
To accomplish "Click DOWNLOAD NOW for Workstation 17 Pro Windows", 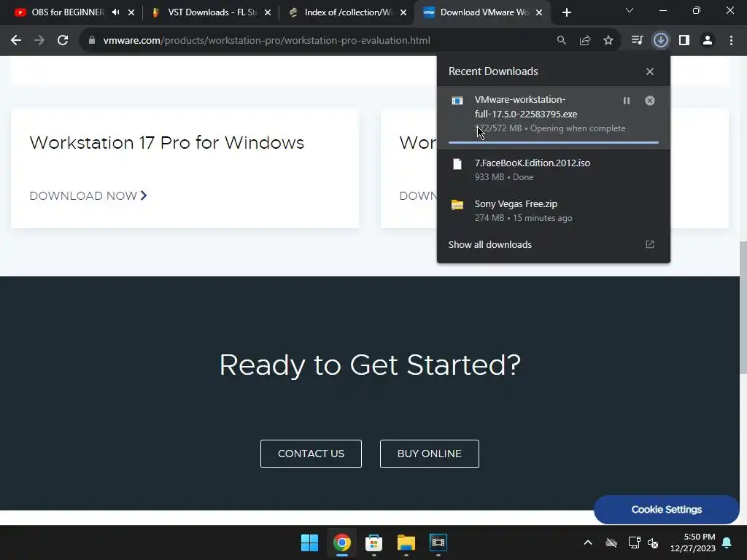I will click(88, 195).
